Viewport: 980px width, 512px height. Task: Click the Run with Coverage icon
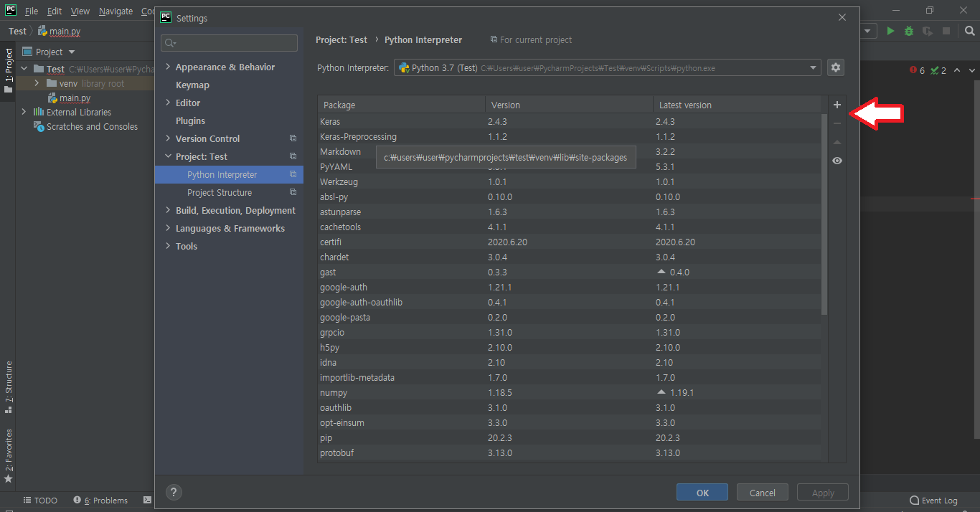(928, 31)
